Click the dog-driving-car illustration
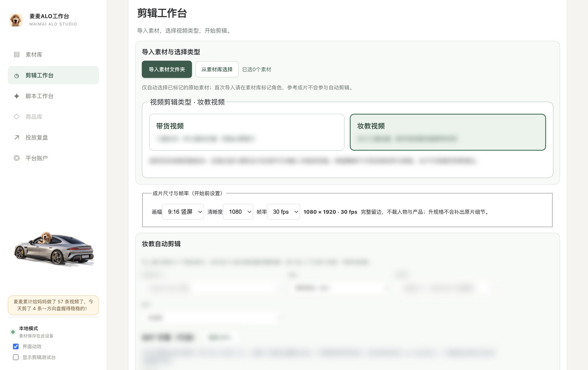 [54, 249]
